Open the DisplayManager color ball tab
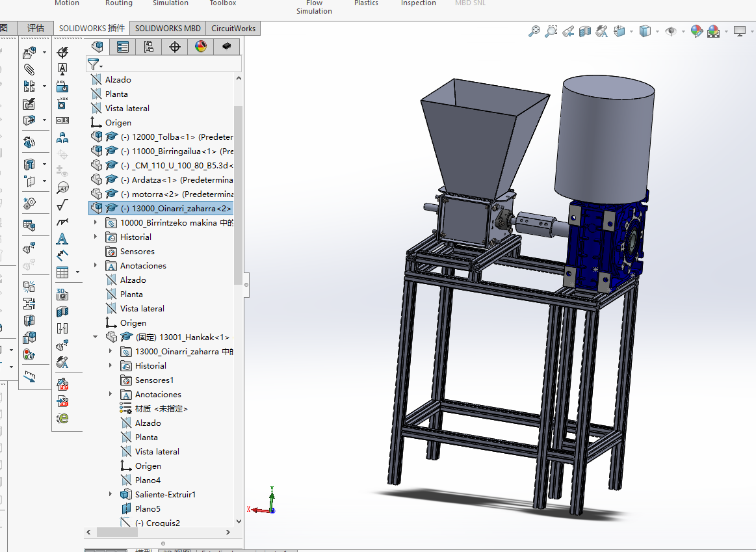Screen dimensions: 756x552 coord(200,47)
